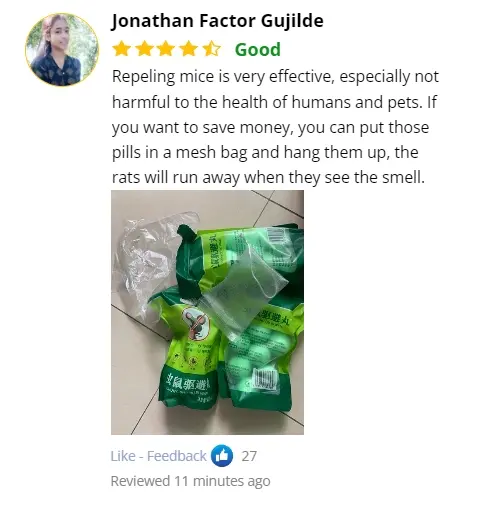This screenshot has width=499, height=507.
Task: Click the mouse logo on the green package
Action: click(x=197, y=323)
